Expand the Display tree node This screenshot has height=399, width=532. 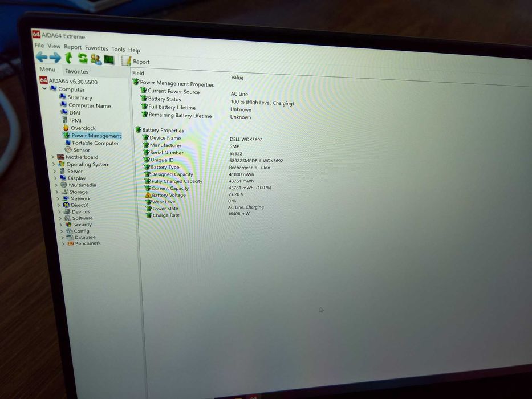(x=56, y=178)
